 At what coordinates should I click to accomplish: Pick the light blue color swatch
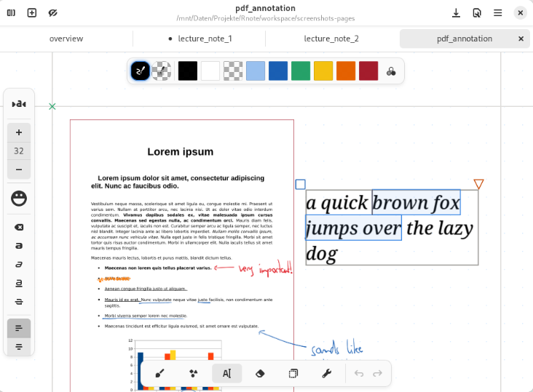coord(256,71)
